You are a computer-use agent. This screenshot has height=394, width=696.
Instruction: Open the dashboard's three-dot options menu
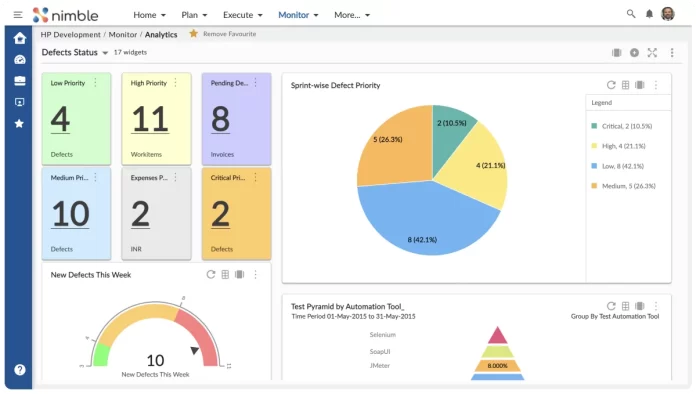pyautogui.click(x=672, y=53)
